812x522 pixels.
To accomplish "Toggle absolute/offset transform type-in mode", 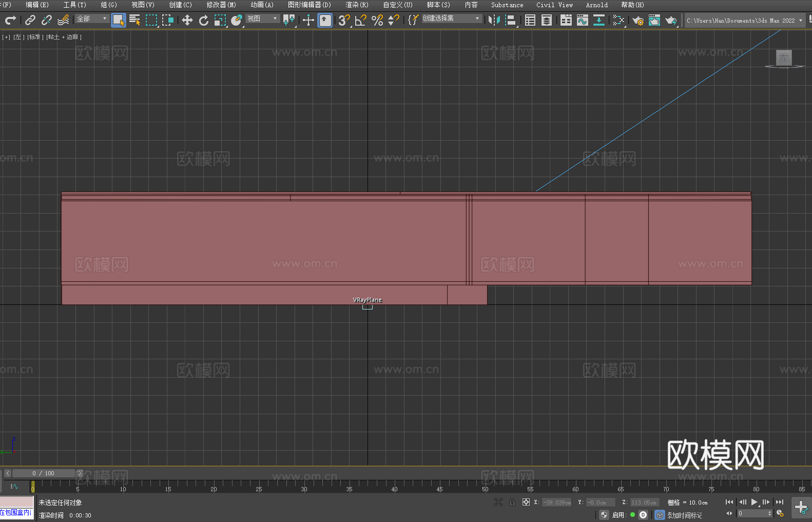I will (x=526, y=502).
